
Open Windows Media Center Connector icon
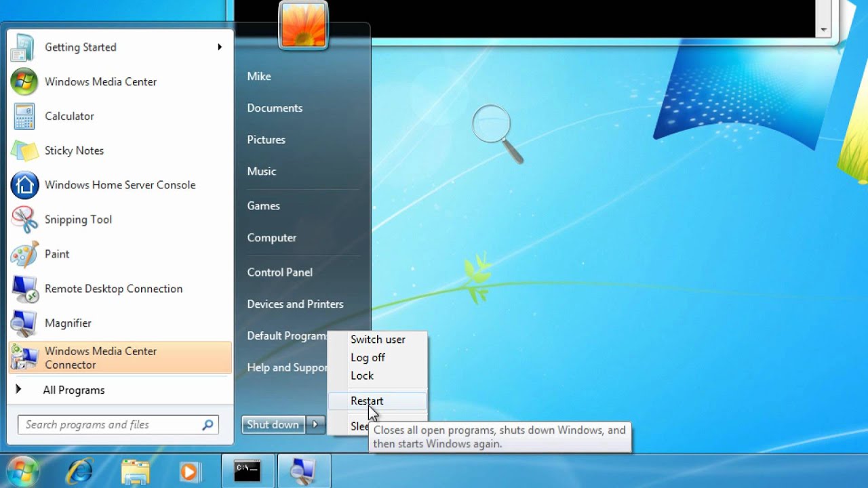(x=24, y=358)
